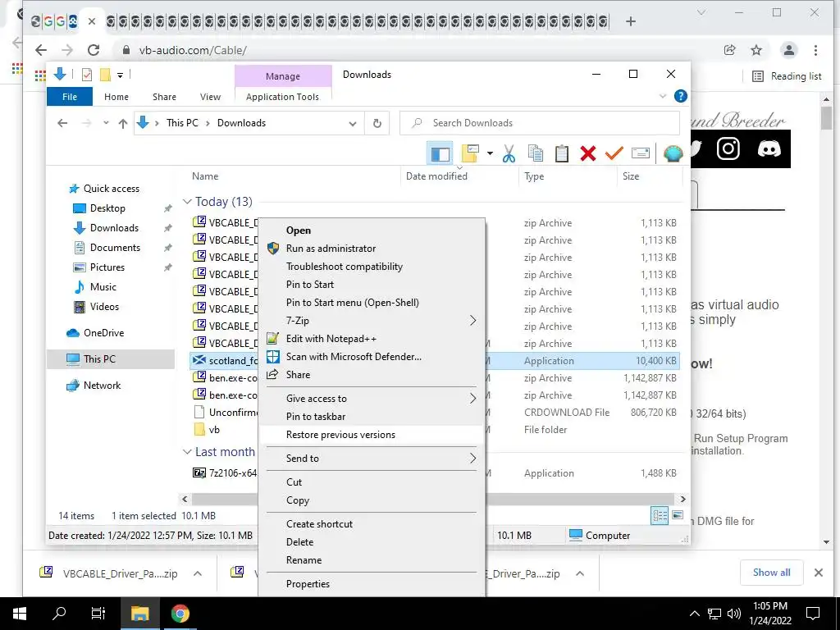840x630 pixels.
Task: Open Chrome Reading list
Action: pyautogui.click(x=787, y=76)
